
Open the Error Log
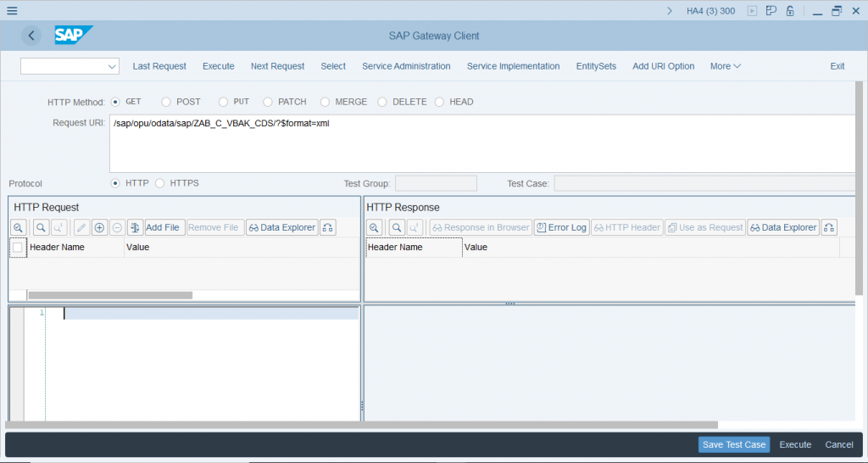tap(561, 227)
